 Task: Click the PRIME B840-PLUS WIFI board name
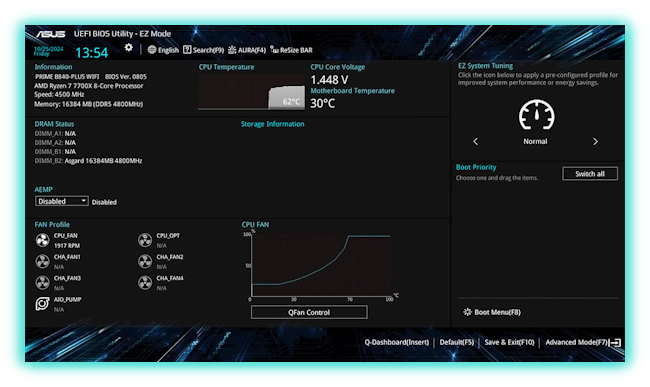(67, 77)
